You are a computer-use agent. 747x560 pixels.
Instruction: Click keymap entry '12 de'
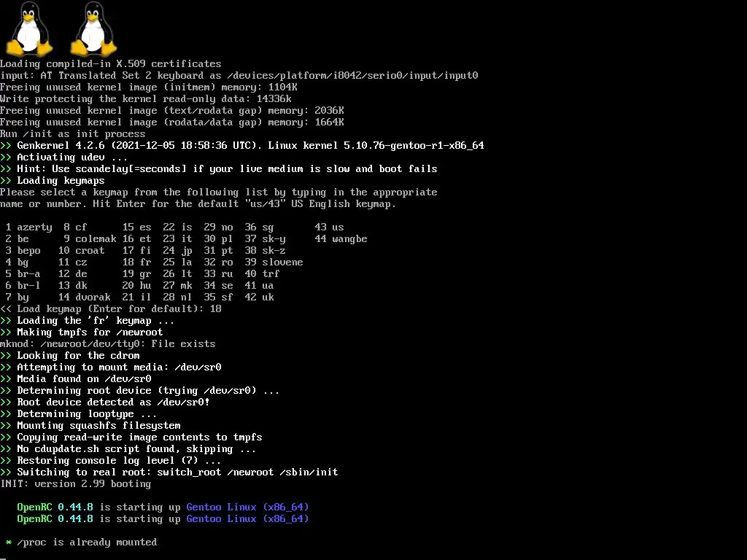click(x=73, y=274)
